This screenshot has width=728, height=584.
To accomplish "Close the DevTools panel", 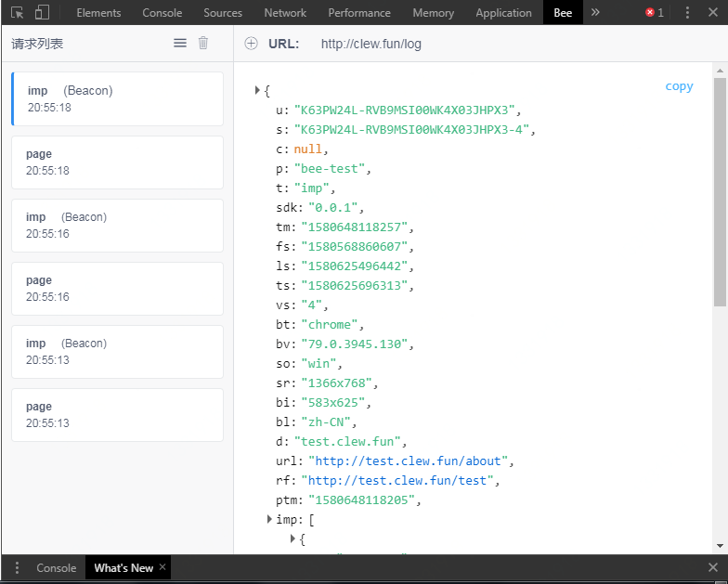I will [713, 13].
